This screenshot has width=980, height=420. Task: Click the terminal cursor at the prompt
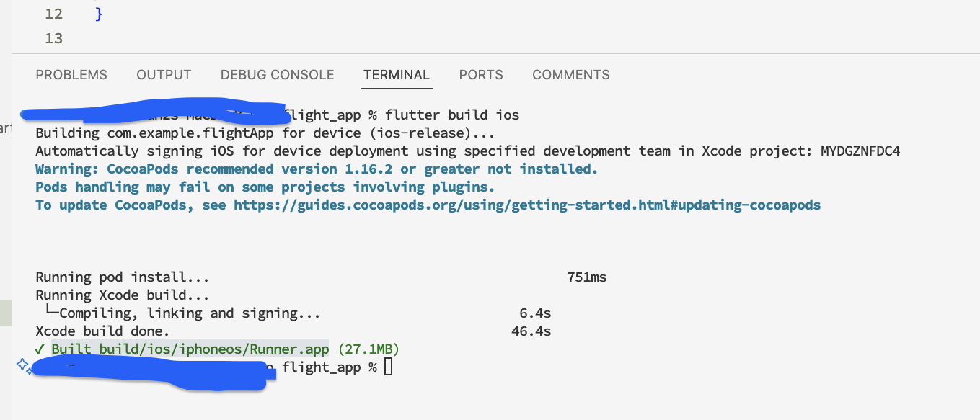[389, 367]
